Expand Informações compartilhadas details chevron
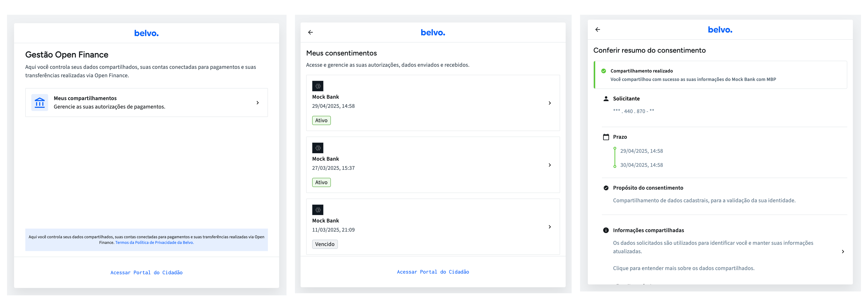This screenshot has height=302, width=868. (x=843, y=251)
